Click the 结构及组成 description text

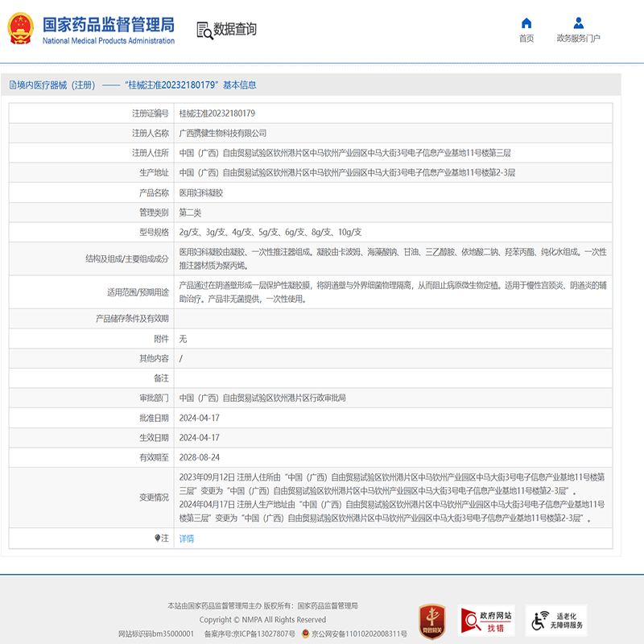[x=393, y=258]
